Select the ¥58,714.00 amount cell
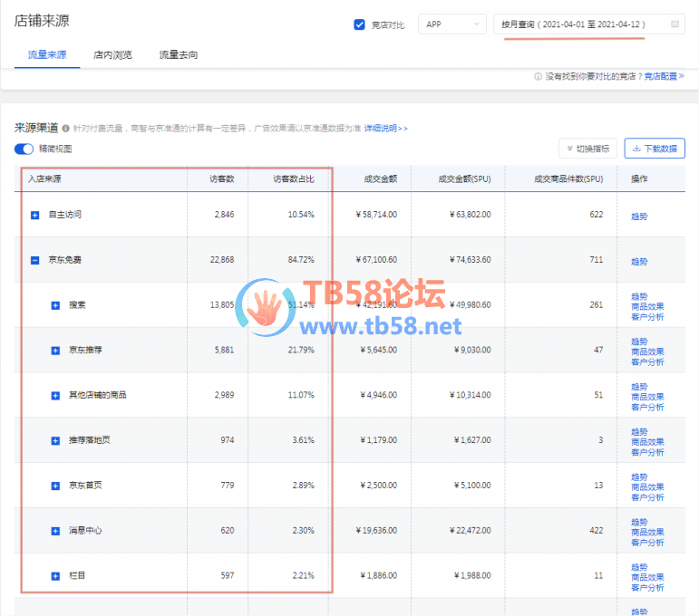The image size is (699, 616). (376, 215)
